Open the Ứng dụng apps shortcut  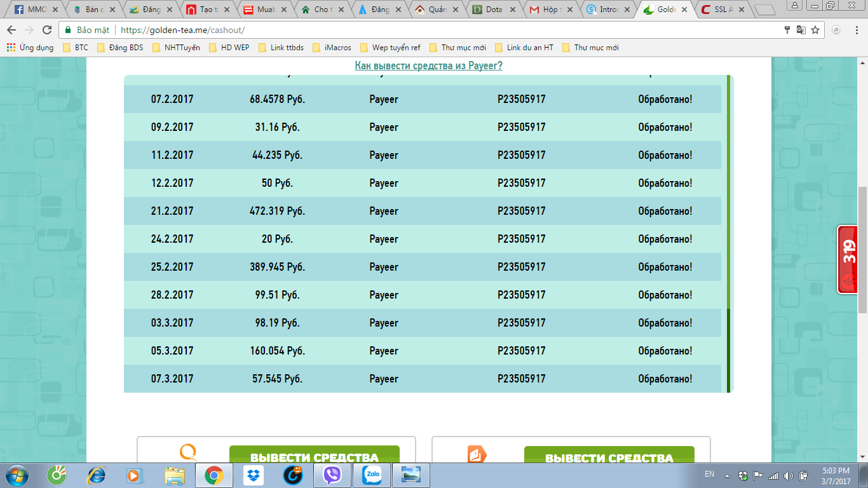click(x=30, y=48)
